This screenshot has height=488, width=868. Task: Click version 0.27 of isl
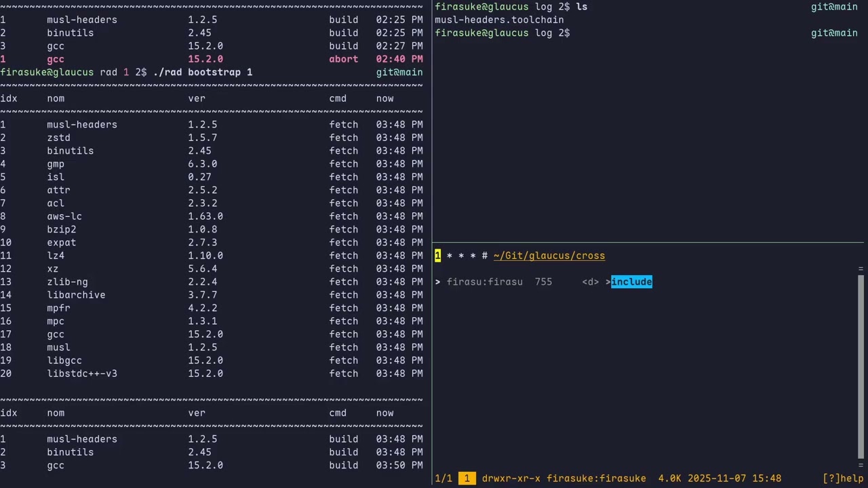[200, 177]
